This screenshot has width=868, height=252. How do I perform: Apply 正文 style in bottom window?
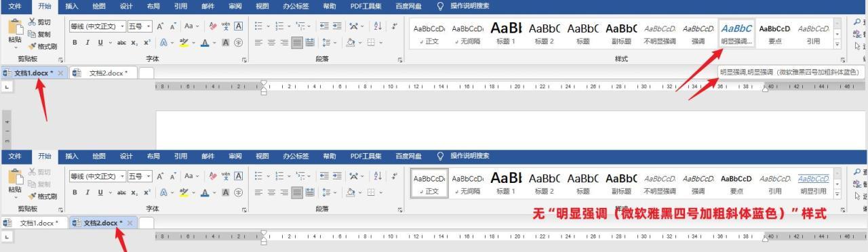[429, 184]
